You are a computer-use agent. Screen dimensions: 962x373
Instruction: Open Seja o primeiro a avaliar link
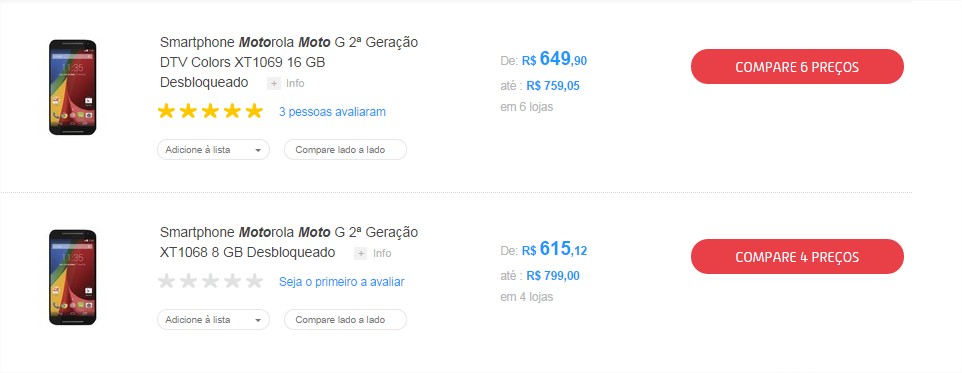(341, 282)
